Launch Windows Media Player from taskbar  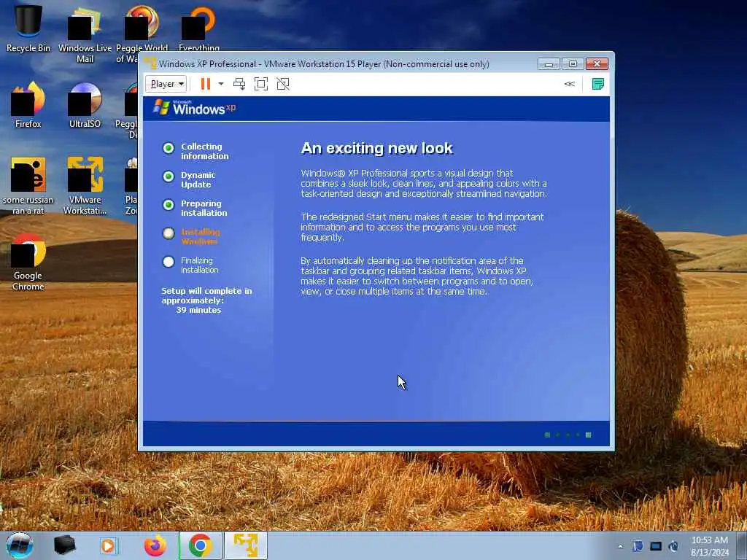click(108, 545)
